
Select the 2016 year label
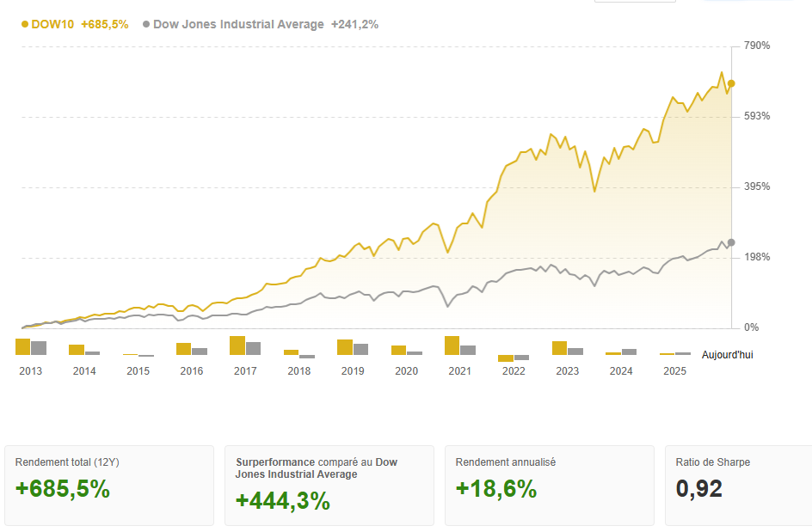[191, 371]
